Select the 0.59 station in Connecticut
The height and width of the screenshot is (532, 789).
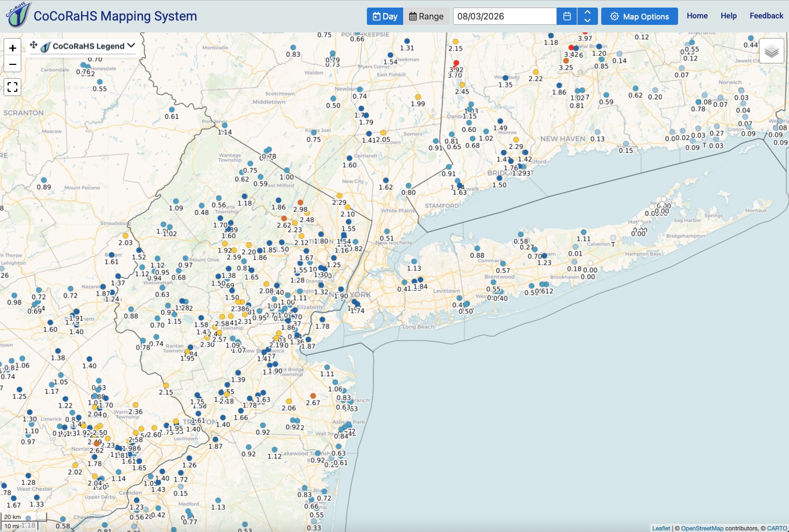pyautogui.click(x=606, y=95)
